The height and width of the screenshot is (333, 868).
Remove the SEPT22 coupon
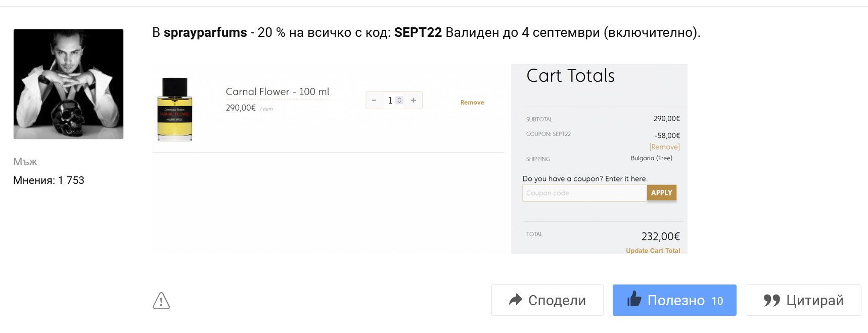(x=664, y=147)
